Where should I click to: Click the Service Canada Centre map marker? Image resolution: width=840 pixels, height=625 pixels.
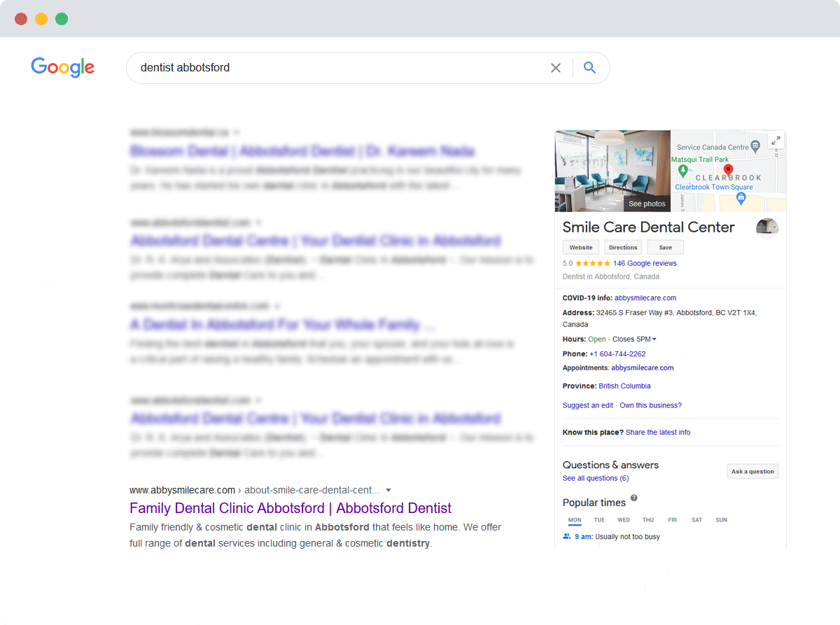(755, 146)
